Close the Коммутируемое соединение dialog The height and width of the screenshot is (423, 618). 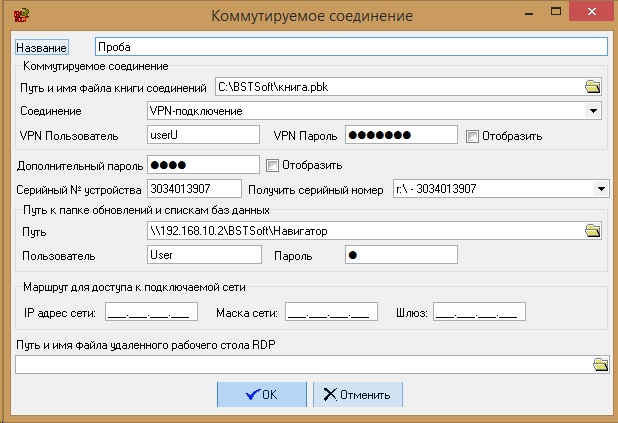(x=592, y=12)
